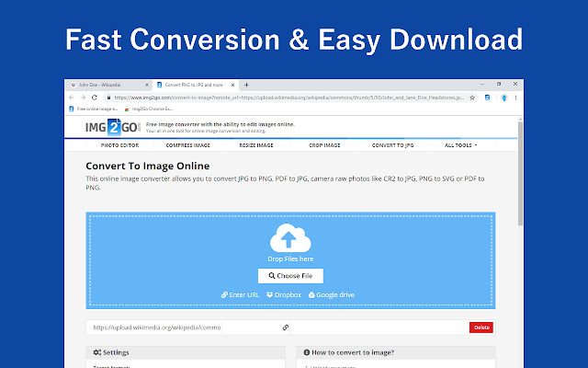Click the browser back arrow
Screen dimensions: 588x368
coord(73,97)
